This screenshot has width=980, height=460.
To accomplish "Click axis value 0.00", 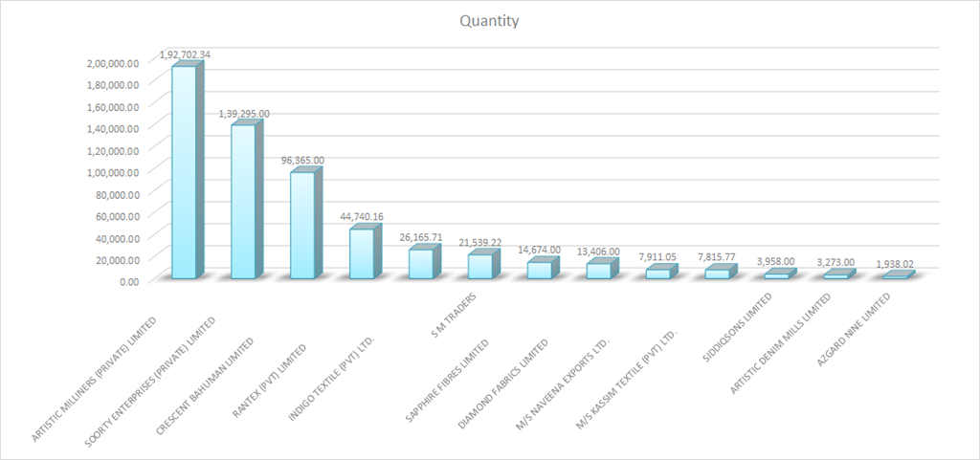I will [x=129, y=281].
